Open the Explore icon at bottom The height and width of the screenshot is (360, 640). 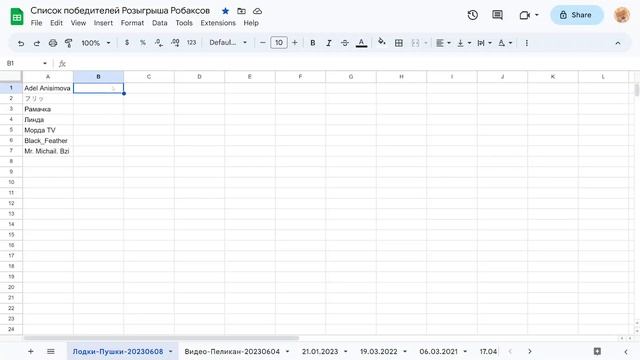click(x=597, y=351)
